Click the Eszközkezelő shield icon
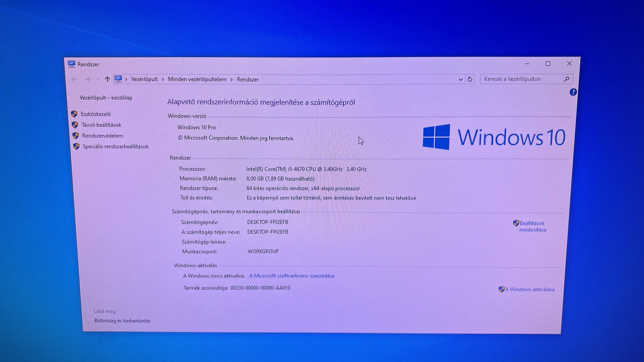The width and height of the screenshot is (644, 362). click(74, 114)
